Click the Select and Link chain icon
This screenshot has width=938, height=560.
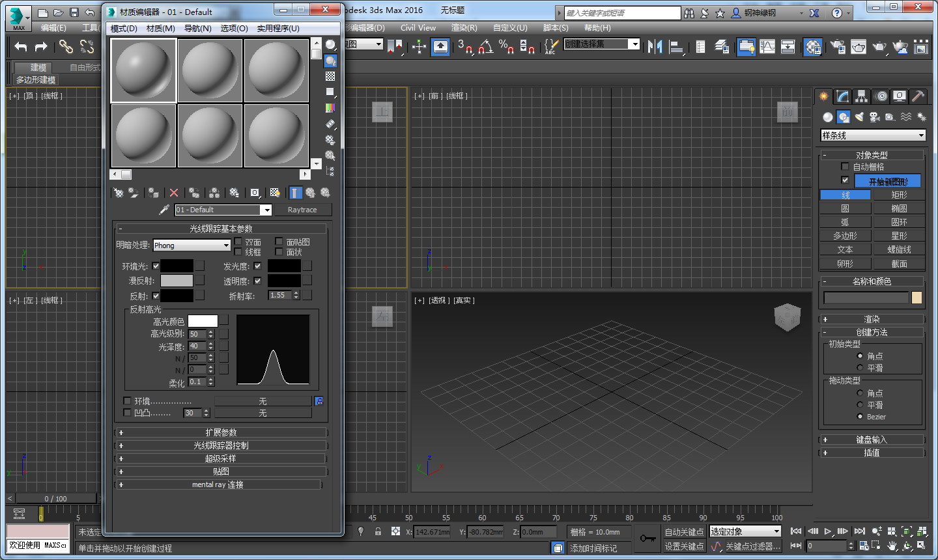pyautogui.click(x=66, y=46)
